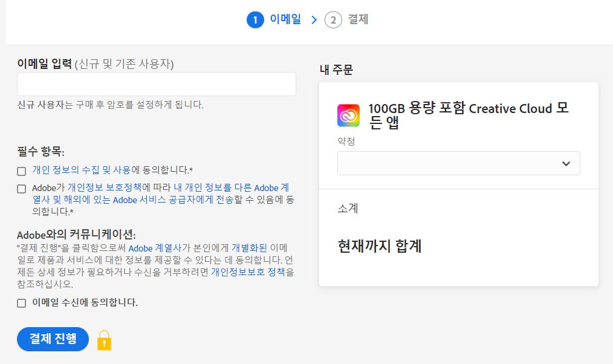This screenshot has height=364, width=613.
Task: Click the step 2 circle icon
Action: pos(333,20)
